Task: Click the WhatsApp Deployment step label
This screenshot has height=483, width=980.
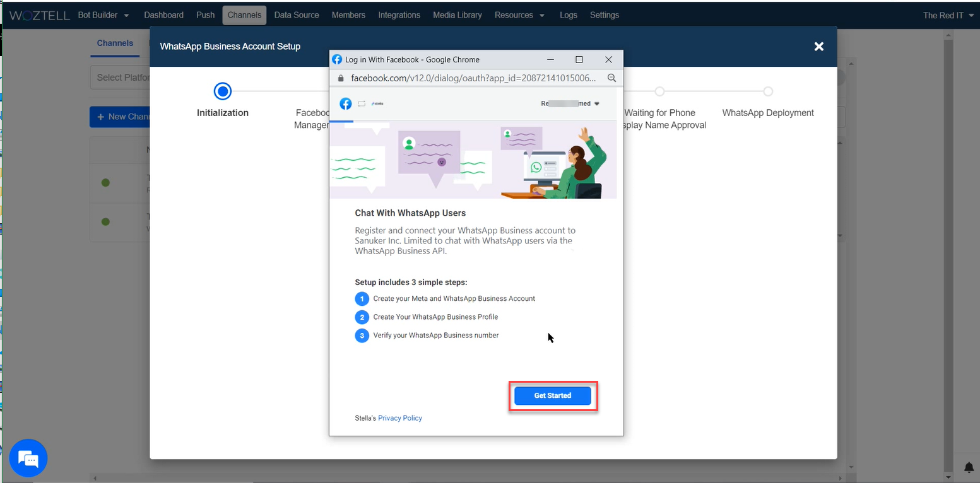Action: click(x=768, y=113)
